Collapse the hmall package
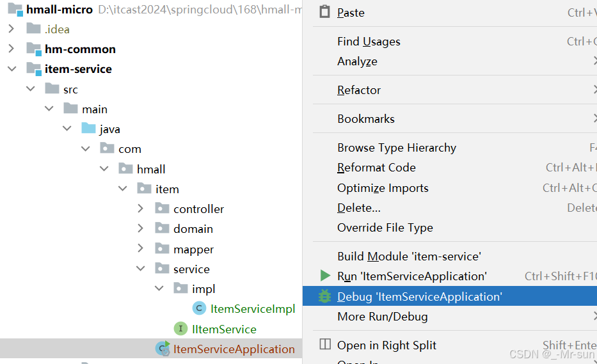Viewport: 597px width, 364px height. coord(104,168)
